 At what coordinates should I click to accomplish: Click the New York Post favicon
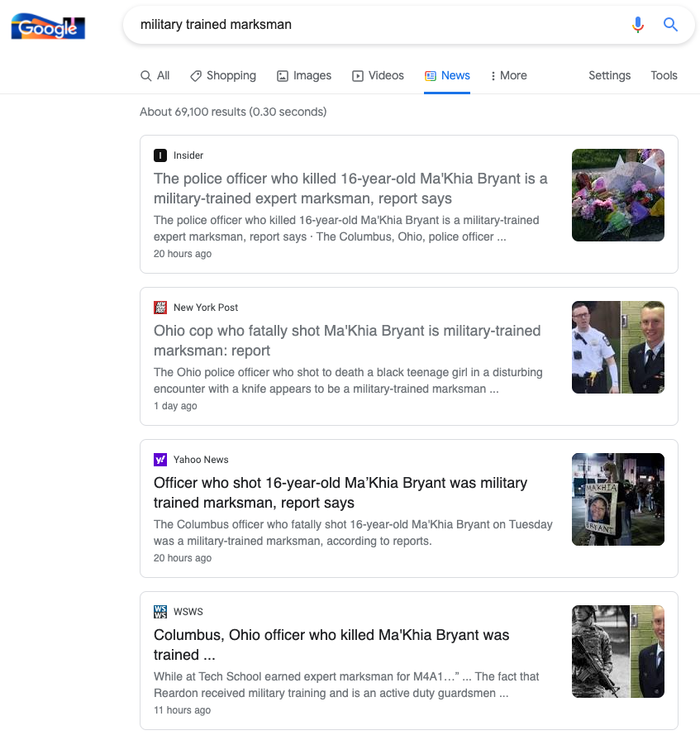160,308
